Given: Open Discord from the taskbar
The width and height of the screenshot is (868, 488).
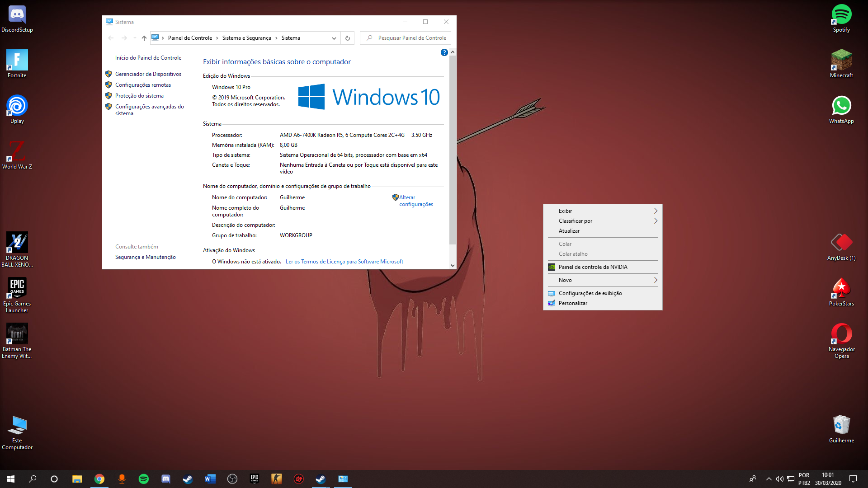Looking at the screenshot, I should [166, 479].
